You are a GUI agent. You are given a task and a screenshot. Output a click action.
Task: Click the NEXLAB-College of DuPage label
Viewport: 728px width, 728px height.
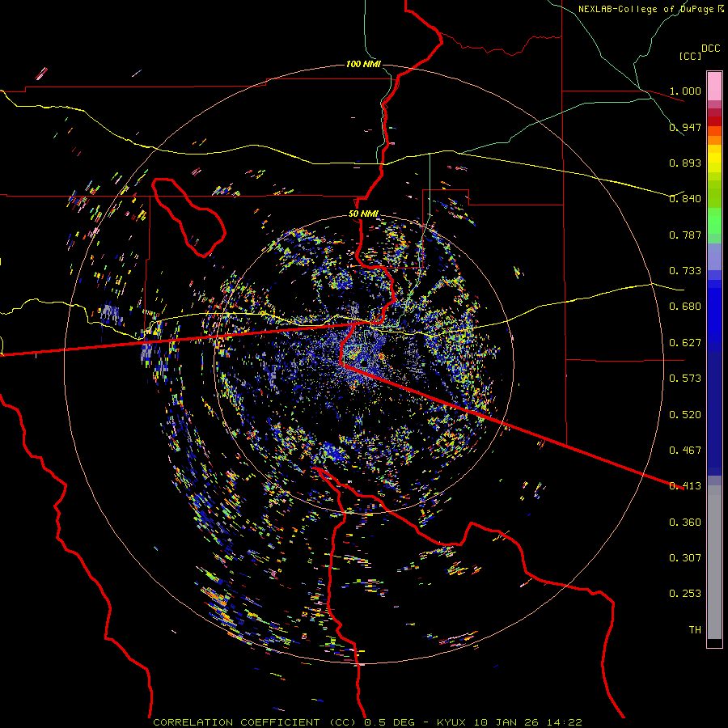coord(646,9)
